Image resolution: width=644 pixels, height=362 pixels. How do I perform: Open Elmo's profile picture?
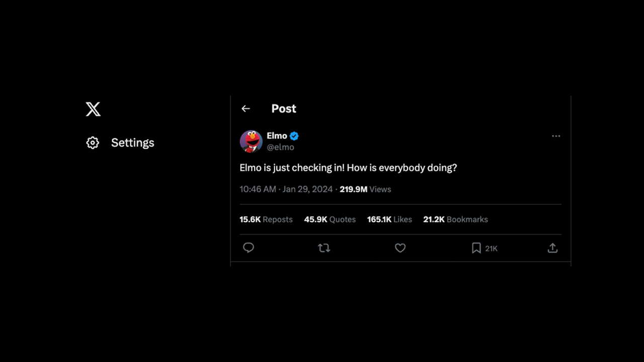tap(251, 141)
